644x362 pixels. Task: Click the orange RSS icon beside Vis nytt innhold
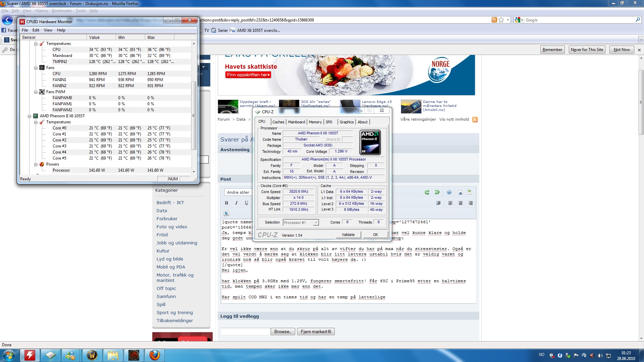[475, 120]
